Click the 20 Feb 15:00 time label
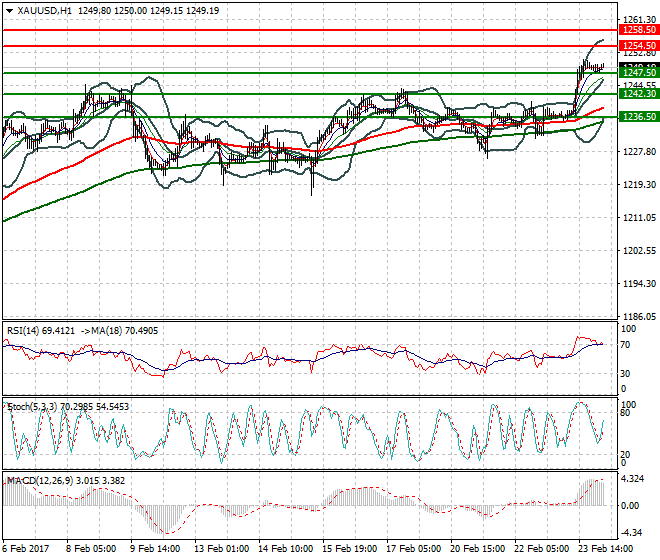 tap(477, 549)
